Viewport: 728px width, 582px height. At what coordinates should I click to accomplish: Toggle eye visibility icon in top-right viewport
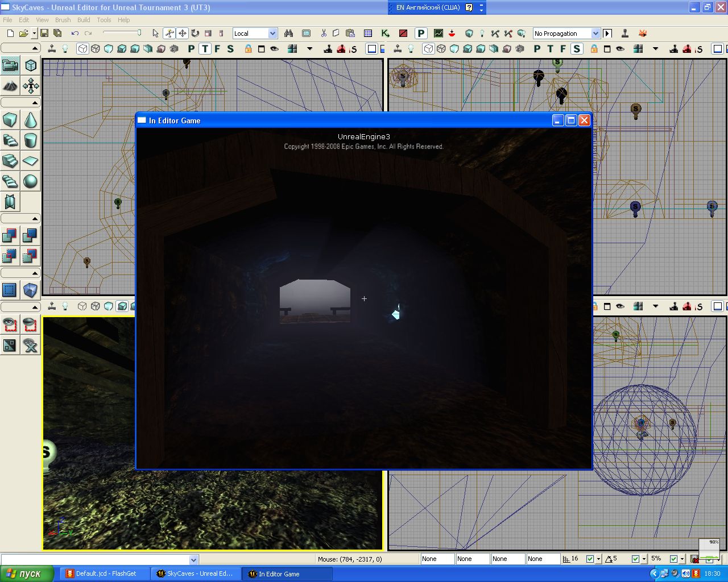click(620, 49)
